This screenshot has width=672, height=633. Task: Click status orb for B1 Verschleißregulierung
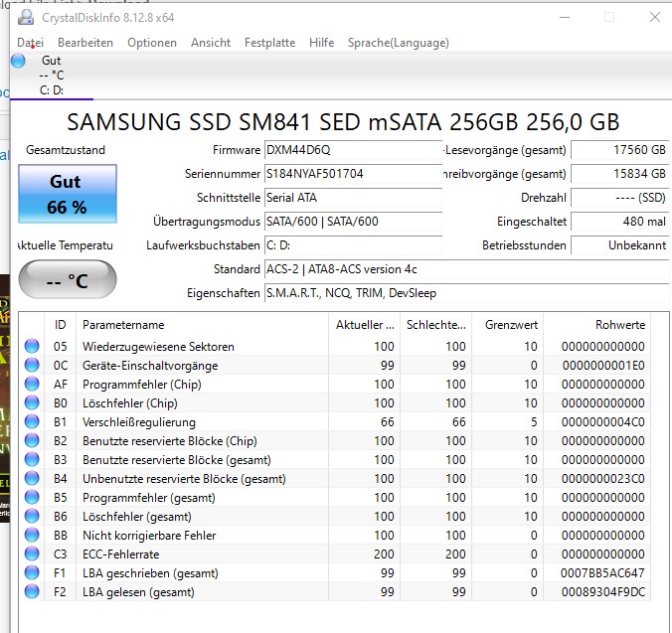coord(32,421)
